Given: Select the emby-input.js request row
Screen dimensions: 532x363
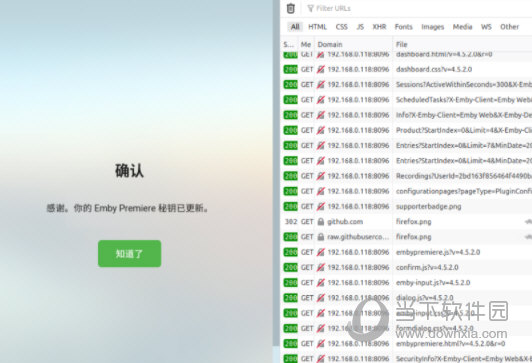Looking at the screenshot, I should pyautogui.click(x=406, y=283).
